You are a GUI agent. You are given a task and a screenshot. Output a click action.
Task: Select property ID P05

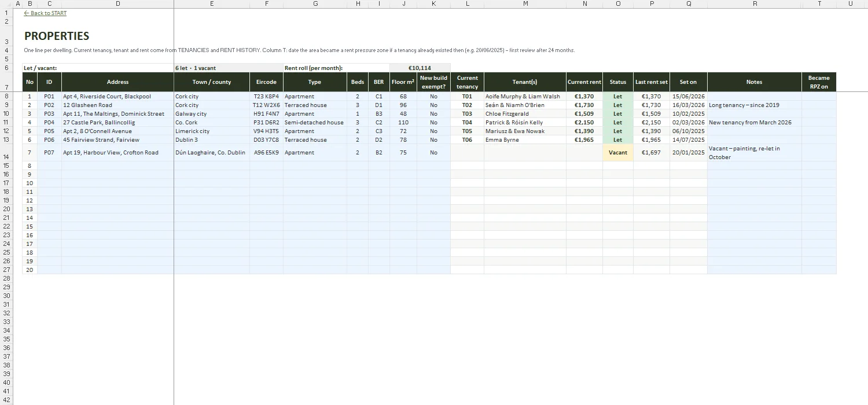tap(49, 131)
